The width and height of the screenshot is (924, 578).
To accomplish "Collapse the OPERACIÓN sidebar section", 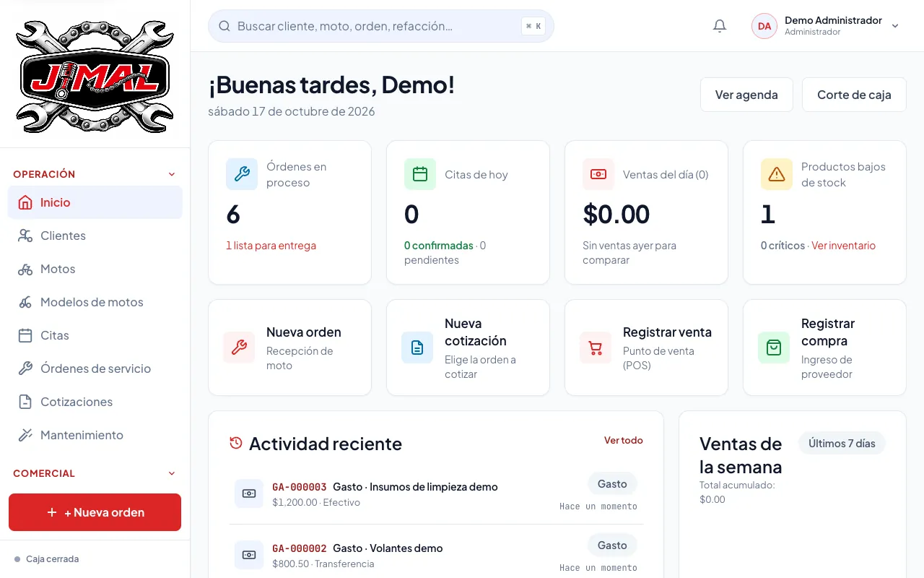I will (x=95, y=174).
